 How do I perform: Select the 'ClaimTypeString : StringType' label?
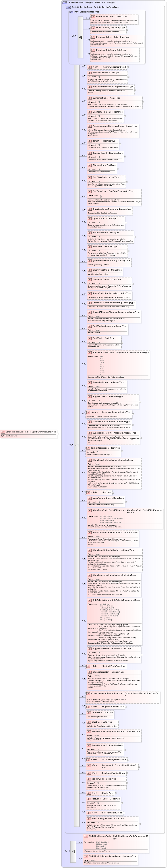107,270
